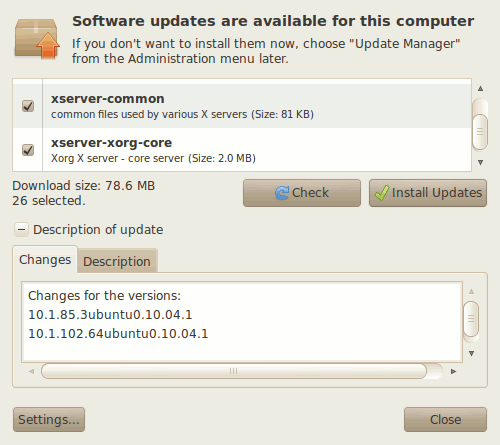This screenshot has height=445, width=500.
Task: Switch to the Changes tab
Action: (45, 260)
